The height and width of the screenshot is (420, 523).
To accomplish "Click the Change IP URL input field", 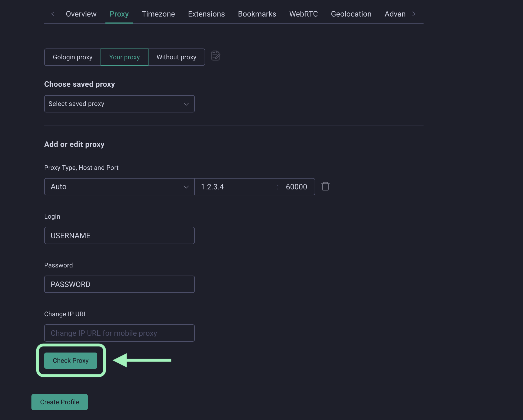I will point(119,333).
